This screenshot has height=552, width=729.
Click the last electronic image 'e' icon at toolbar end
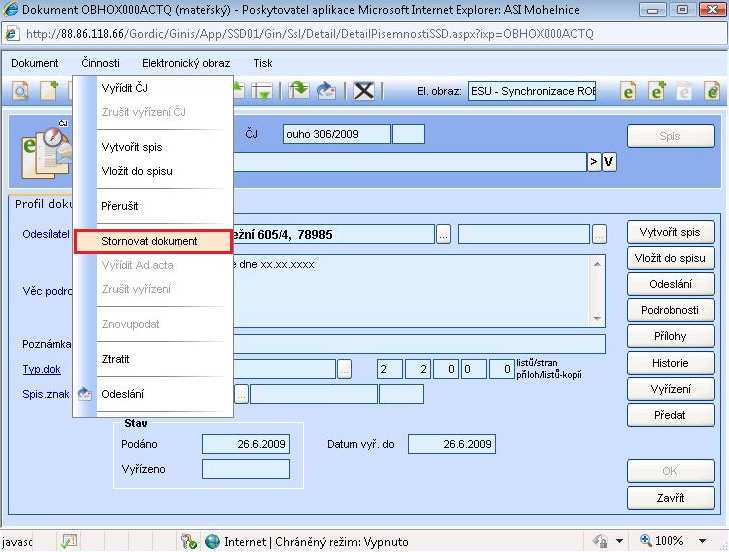pyautogui.click(x=712, y=91)
